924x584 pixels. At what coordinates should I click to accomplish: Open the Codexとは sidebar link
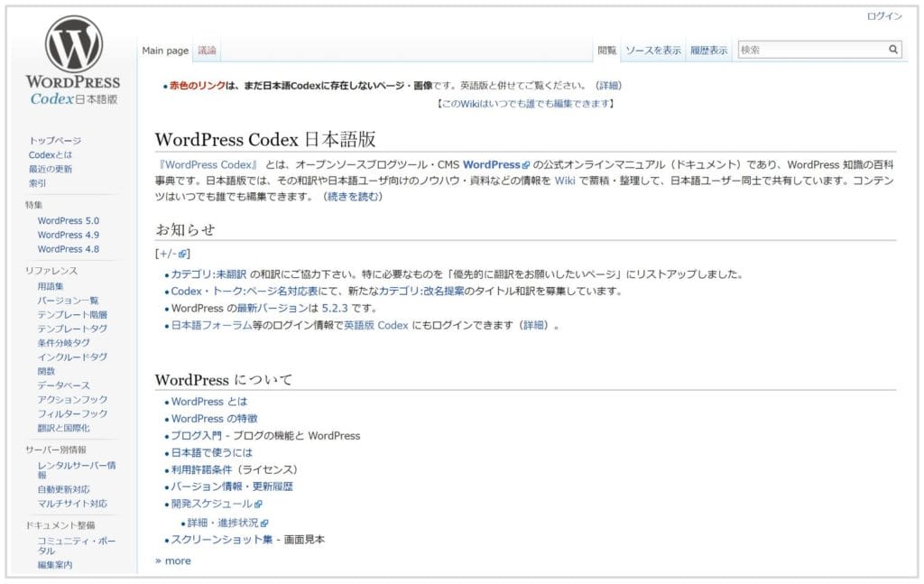coord(51,155)
